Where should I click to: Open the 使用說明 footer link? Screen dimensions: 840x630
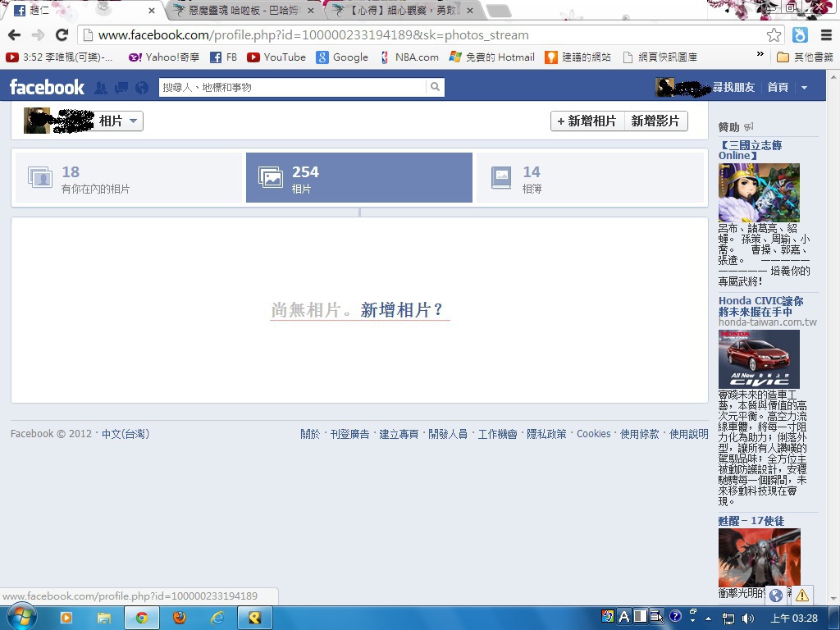689,434
